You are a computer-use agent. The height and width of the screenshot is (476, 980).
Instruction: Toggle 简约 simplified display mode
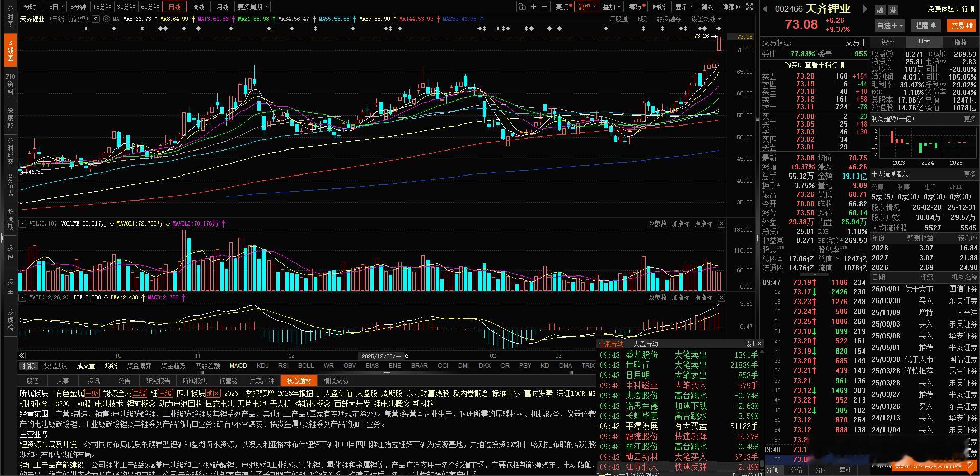tap(707, 7)
